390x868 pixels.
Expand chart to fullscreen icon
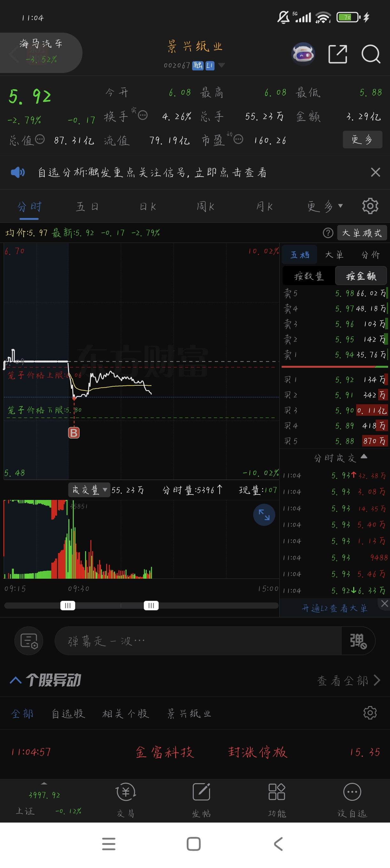pos(264,515)
